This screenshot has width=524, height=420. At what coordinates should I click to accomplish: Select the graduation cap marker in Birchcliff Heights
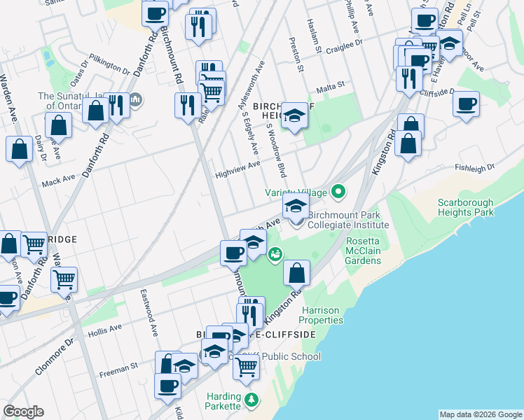click(x=294, y=116)
